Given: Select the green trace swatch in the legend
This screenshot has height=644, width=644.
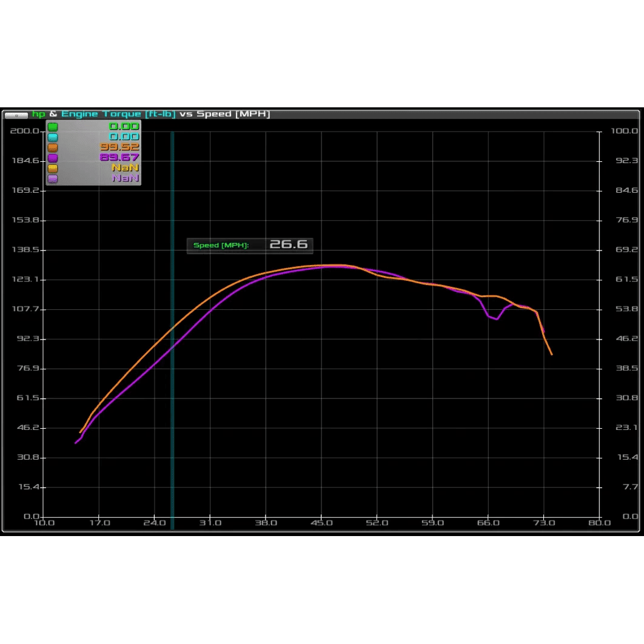Looking at the screenshot, I should [52, 127].
